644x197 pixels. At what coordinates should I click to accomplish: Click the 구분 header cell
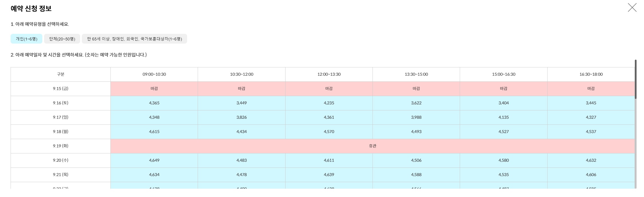61,74
